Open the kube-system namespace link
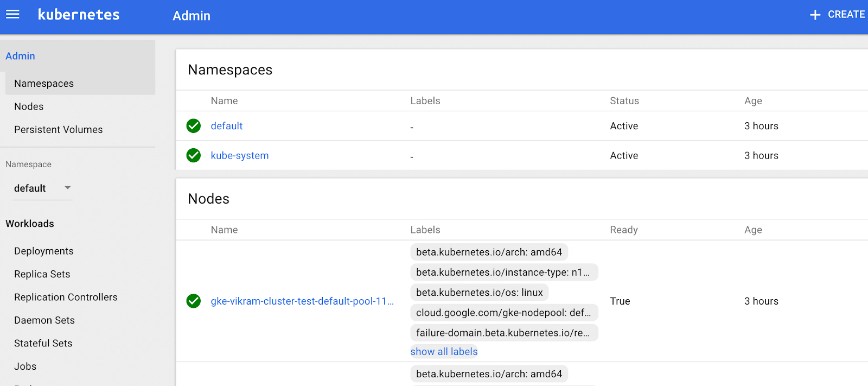The image size is (868, 386). (x=240, y=156)
